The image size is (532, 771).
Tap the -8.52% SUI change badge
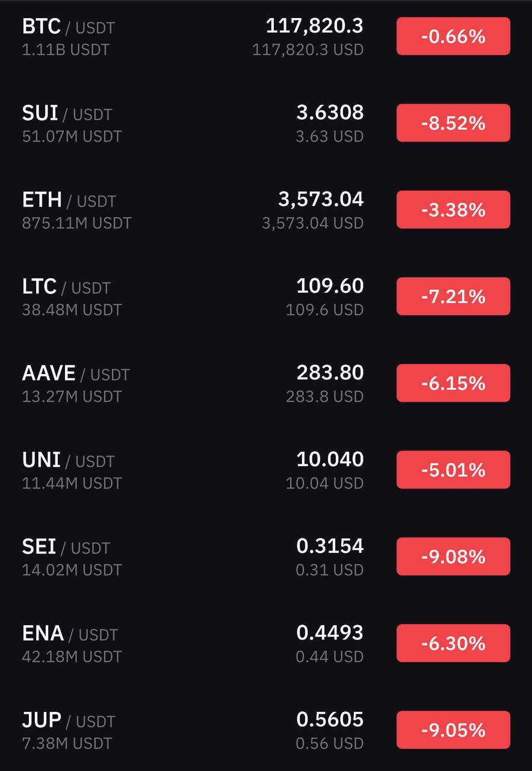coord(453,123)
